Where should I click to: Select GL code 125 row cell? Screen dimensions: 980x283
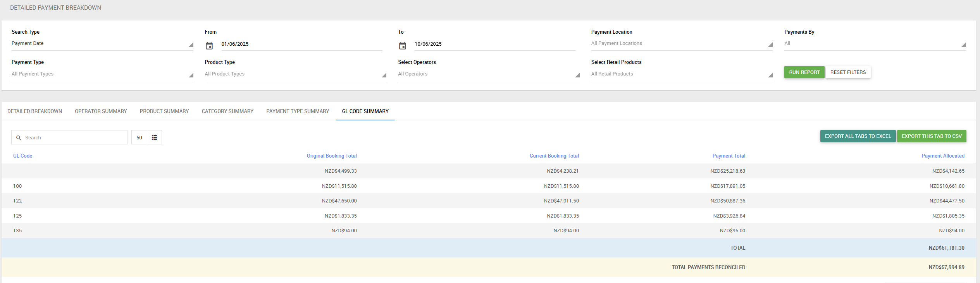pyautogui.click(x=17, y=216)
